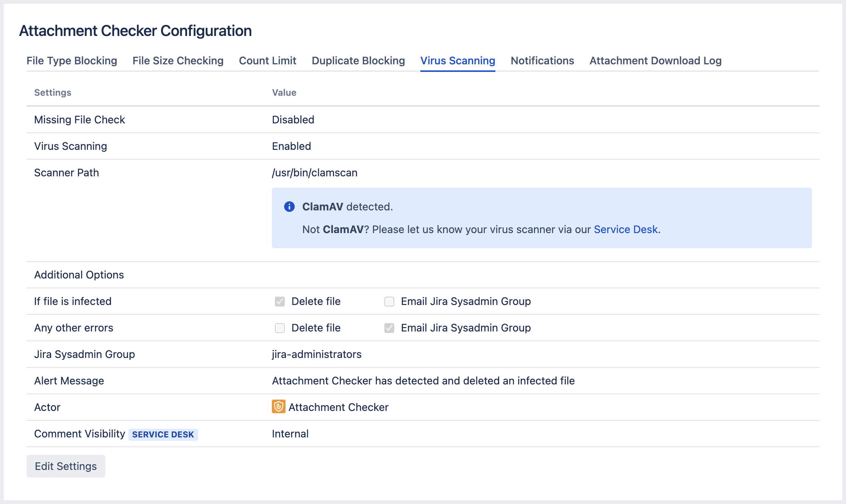Click the Count Limit tab
846x504 pixels.
[x=267, y=61]
